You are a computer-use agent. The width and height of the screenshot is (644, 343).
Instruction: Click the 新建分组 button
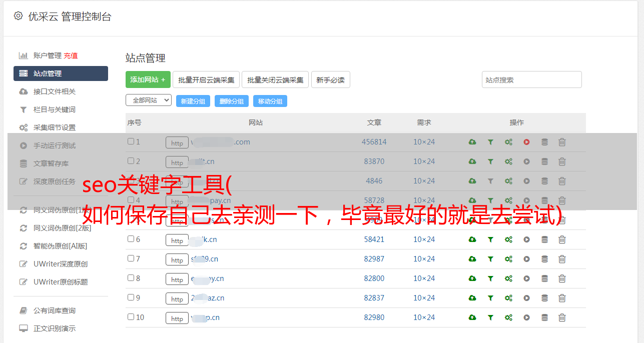pos(193,101)
